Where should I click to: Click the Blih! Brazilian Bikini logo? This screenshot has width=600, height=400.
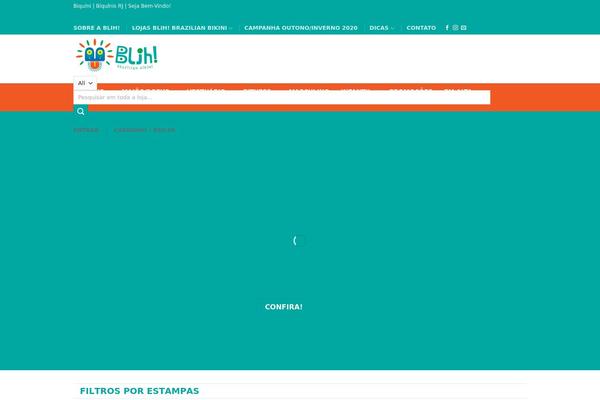click(117, 55)
